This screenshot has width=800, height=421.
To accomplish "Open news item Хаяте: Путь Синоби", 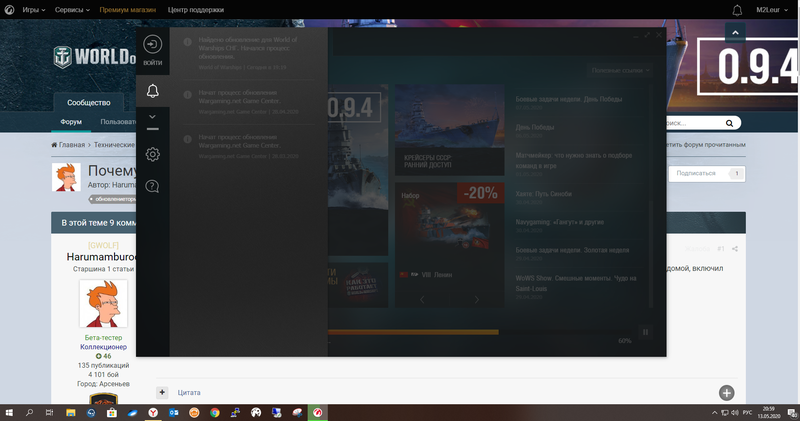I will click(543, 194).
